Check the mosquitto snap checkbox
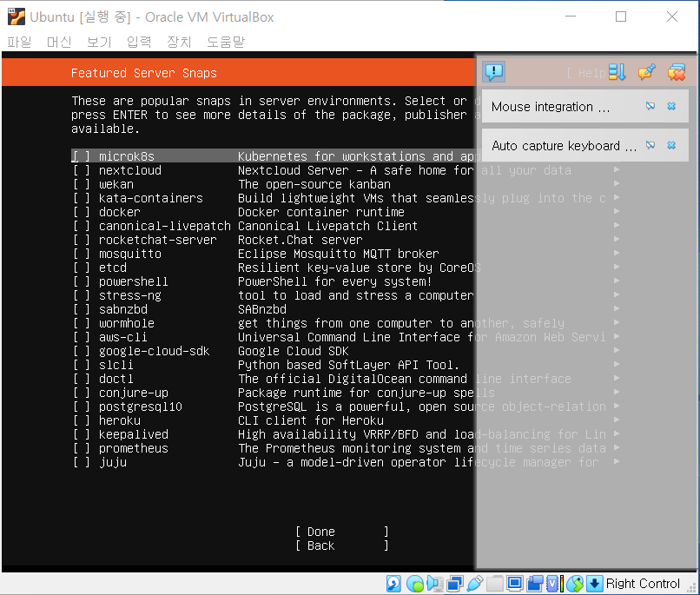This screenshot has width=700, height=595. point(82,254)
